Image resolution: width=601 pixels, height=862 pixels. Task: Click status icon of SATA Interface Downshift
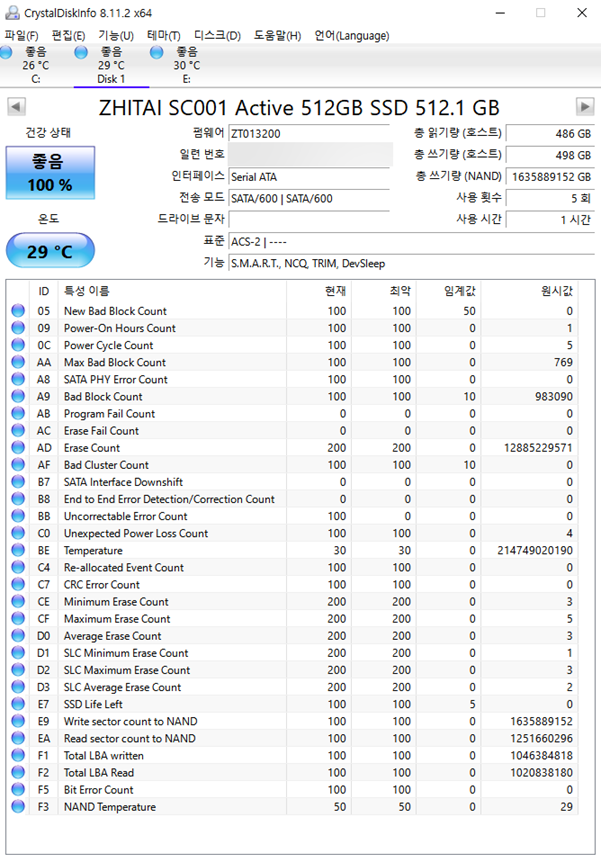click(x=18, y=481)
